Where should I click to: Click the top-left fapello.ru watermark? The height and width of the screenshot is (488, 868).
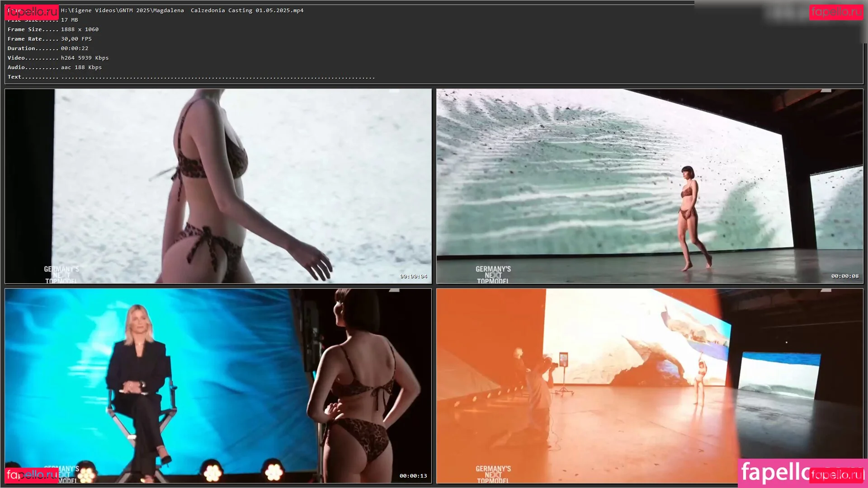pos(32,12)
